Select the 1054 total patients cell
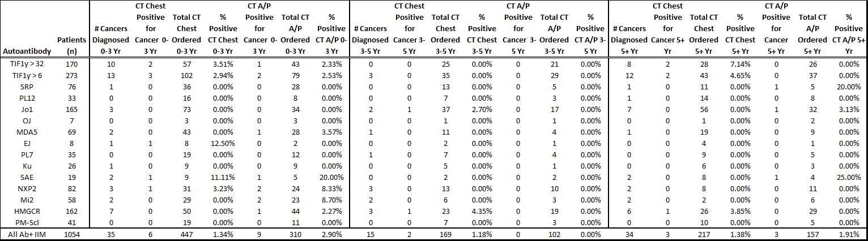The image size is (868, 241). tap(72, 234)
